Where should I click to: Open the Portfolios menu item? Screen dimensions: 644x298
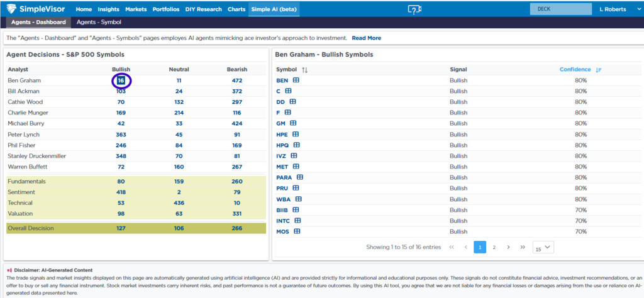click(166, 9)
